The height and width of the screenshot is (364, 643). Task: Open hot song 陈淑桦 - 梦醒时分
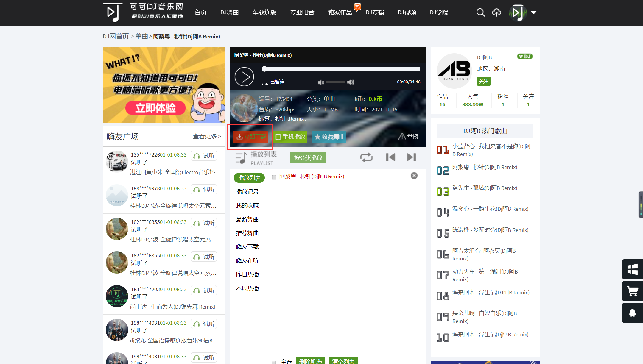(490, 230)
